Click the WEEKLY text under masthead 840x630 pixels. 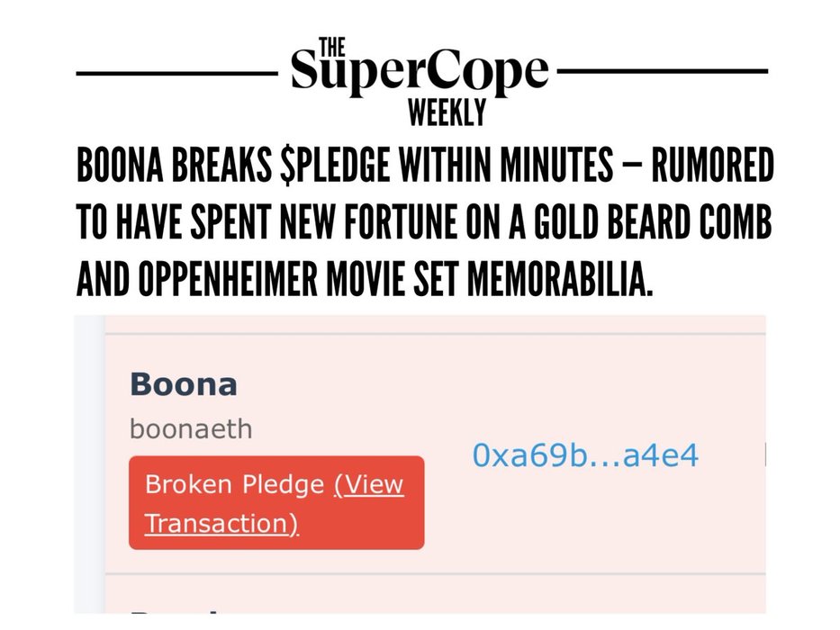[x=447, y=112]
